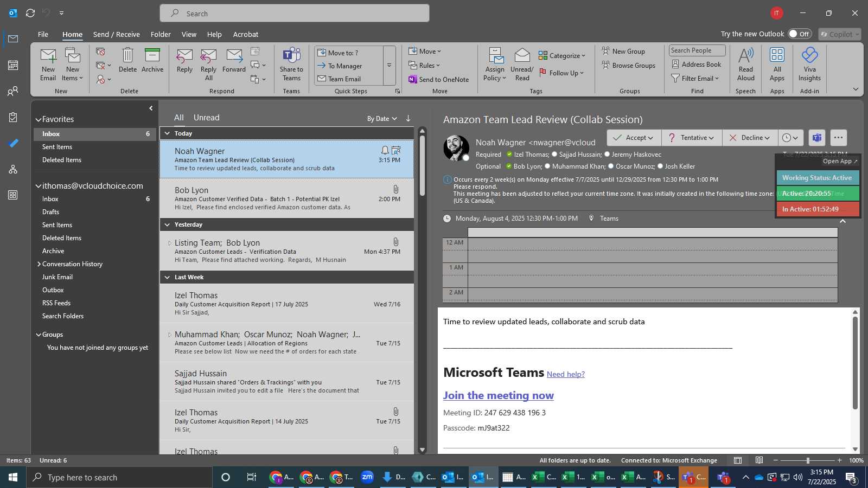Open the Rules dropdown

[424, 66]
